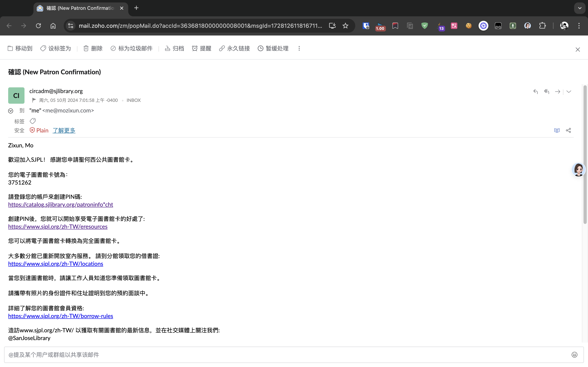This screenshot has width=588, height=367.
Task: Click the share icon in email header
Action: coord(568,130)
